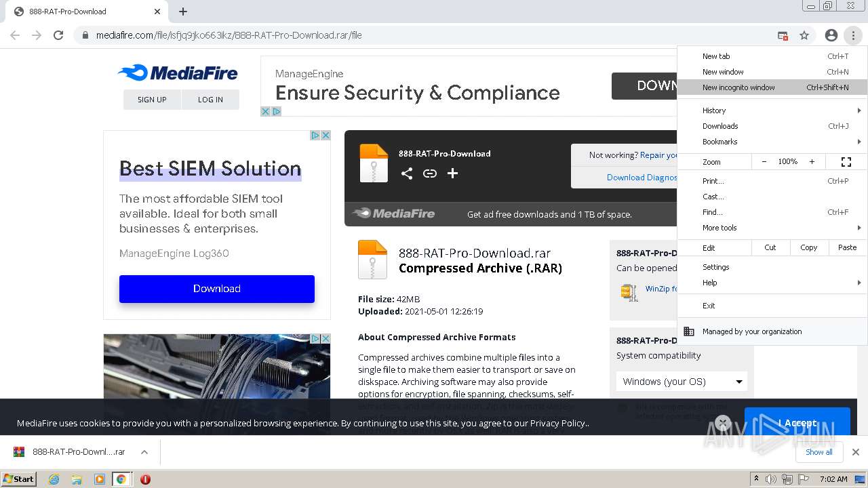Click the padlock site info icon
Image resolution: width=868 pixels, height=488 pixels.
(85, 35)
